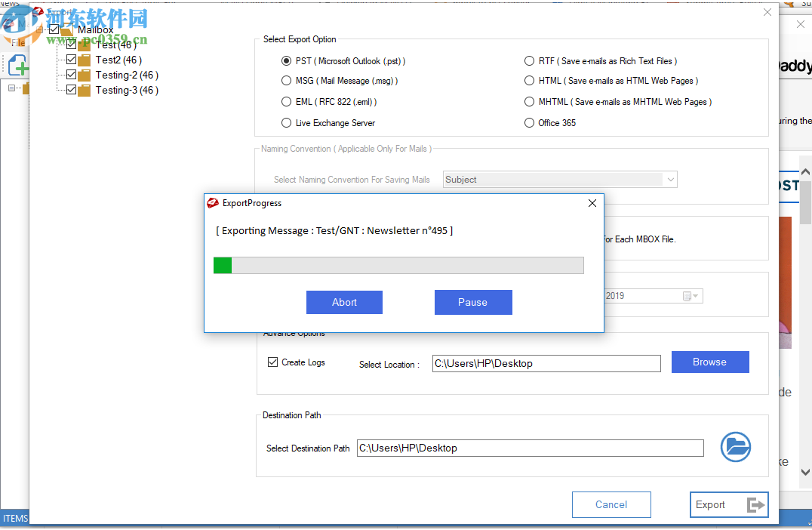Select the Office 365 export option
Viewport: 812px width, 530px height.
point(529,122)
